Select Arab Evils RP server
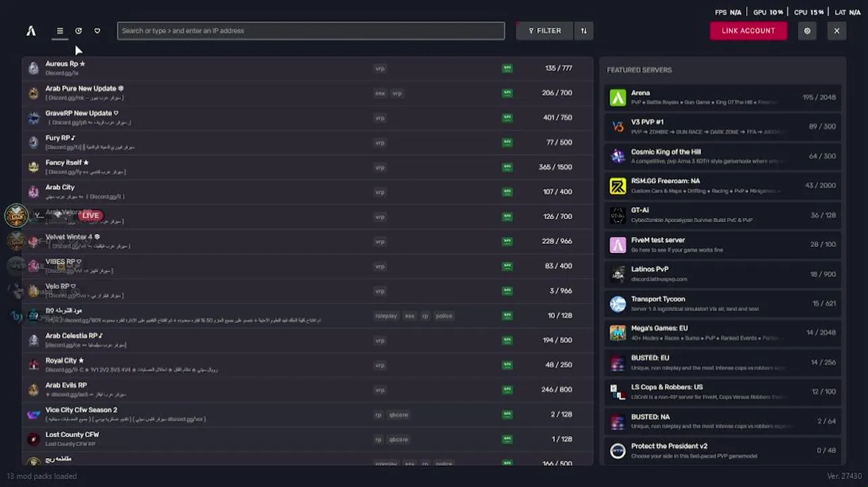868x487 pixels. pos(308,390)
